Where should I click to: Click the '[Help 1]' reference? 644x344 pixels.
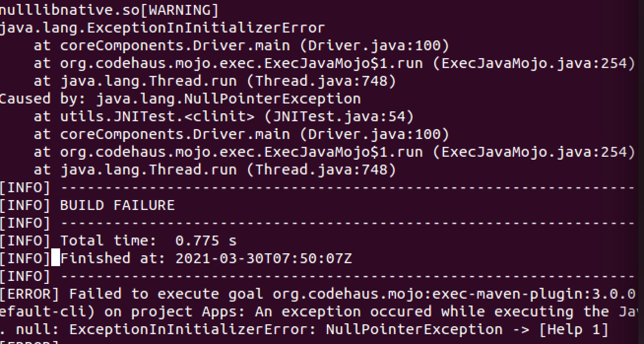574,329
